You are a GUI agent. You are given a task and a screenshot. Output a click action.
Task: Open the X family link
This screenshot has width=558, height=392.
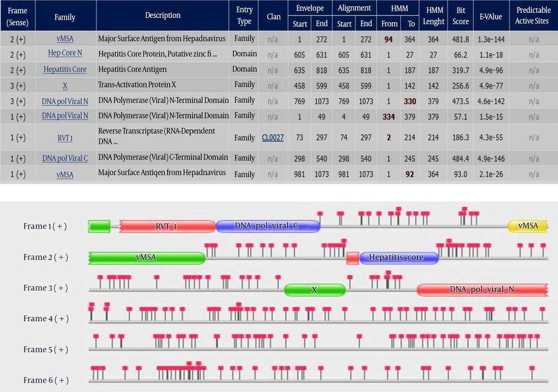pyautogui.click(x=65, y=86)
